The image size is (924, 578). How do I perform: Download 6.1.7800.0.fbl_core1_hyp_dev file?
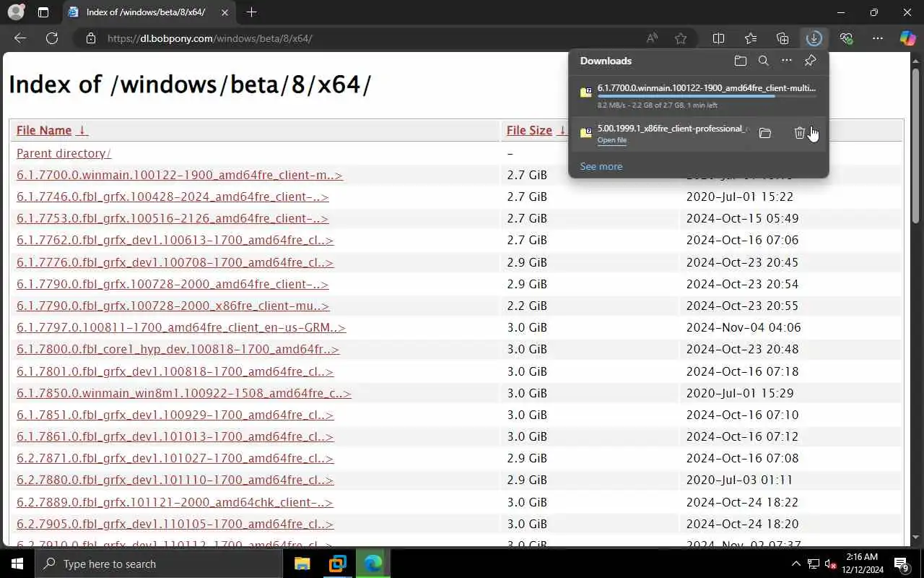point(178,349)
